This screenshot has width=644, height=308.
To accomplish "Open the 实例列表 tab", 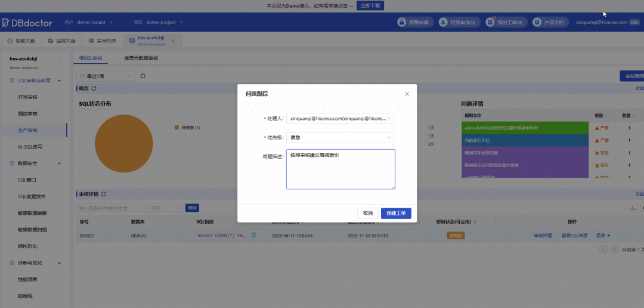I will click(x=103, y=41).
